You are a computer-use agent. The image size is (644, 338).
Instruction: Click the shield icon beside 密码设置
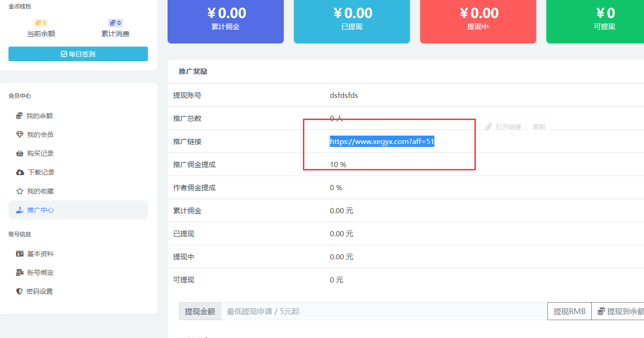(19, 291)
